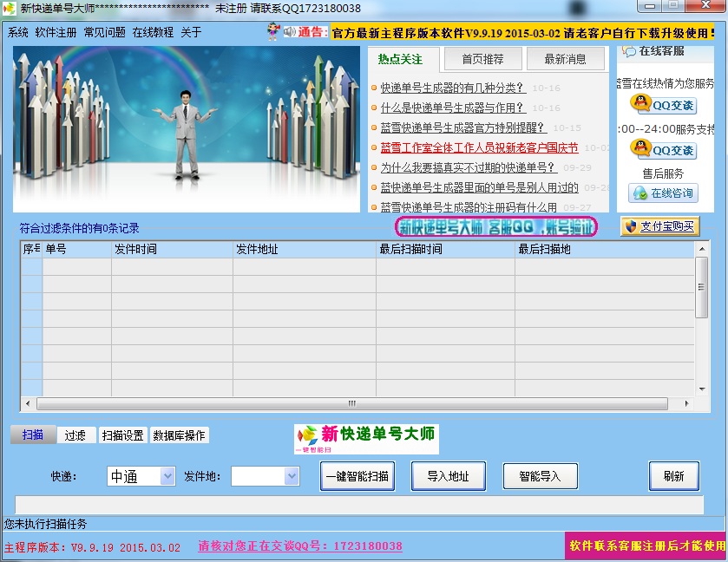Open the 发件地 sender location dropdown
The width and height of the screenshot is (728, 562).
(266, 476)
